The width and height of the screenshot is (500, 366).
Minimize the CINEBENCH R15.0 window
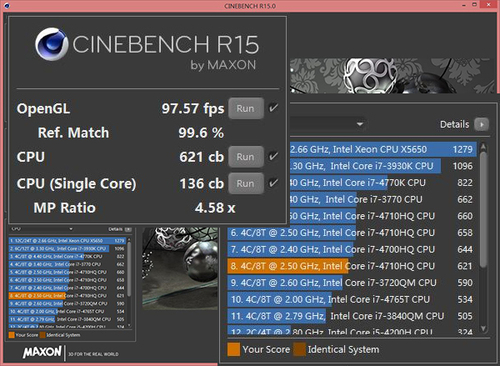click(464, 5)
